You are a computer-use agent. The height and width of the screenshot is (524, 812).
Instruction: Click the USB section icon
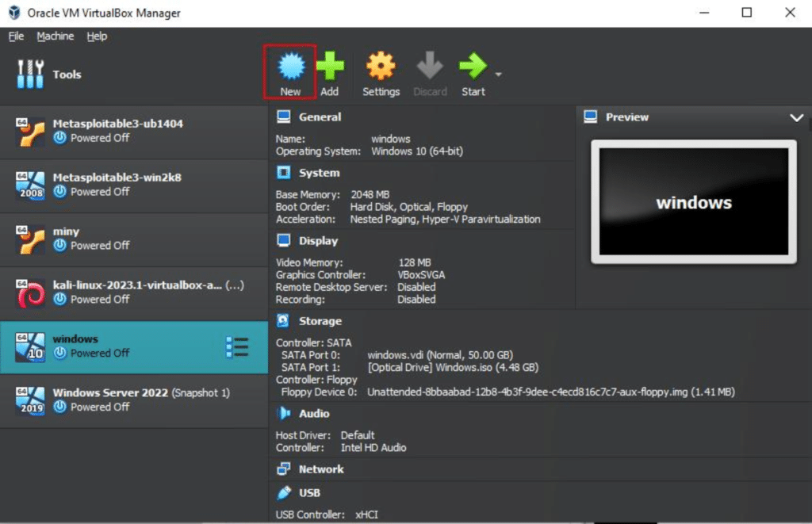click(x=283, y=493)
